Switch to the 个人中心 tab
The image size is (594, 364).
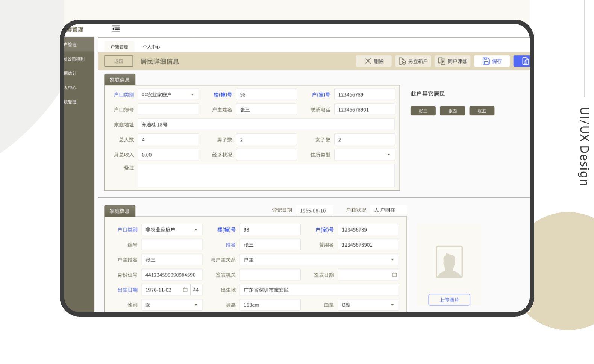(x=152, y=47)
